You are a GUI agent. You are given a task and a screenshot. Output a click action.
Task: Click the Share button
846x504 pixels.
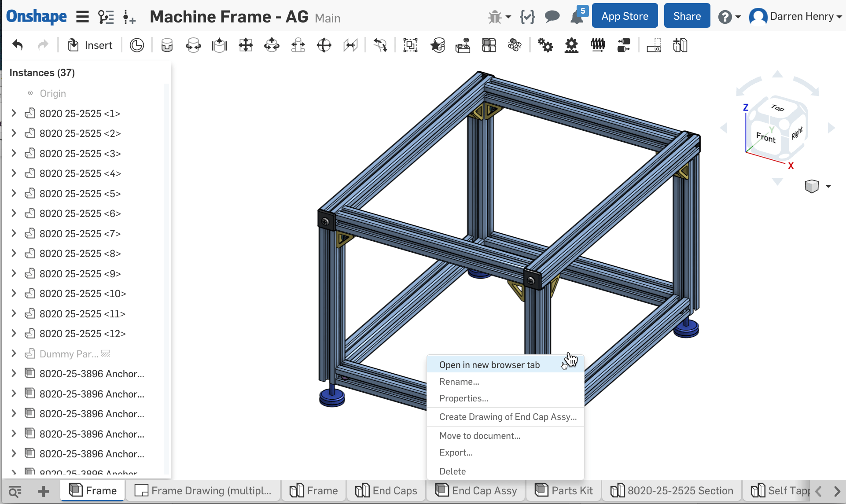pos(687,15)
